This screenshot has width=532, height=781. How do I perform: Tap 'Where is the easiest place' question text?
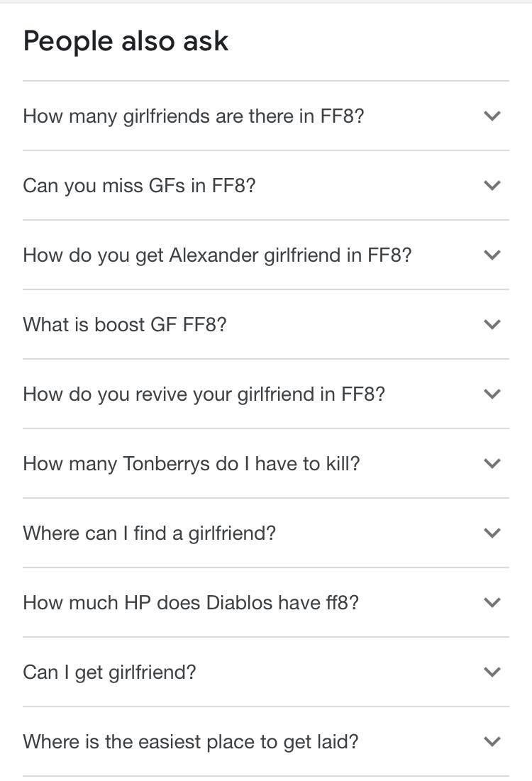[x=190, y=741]
